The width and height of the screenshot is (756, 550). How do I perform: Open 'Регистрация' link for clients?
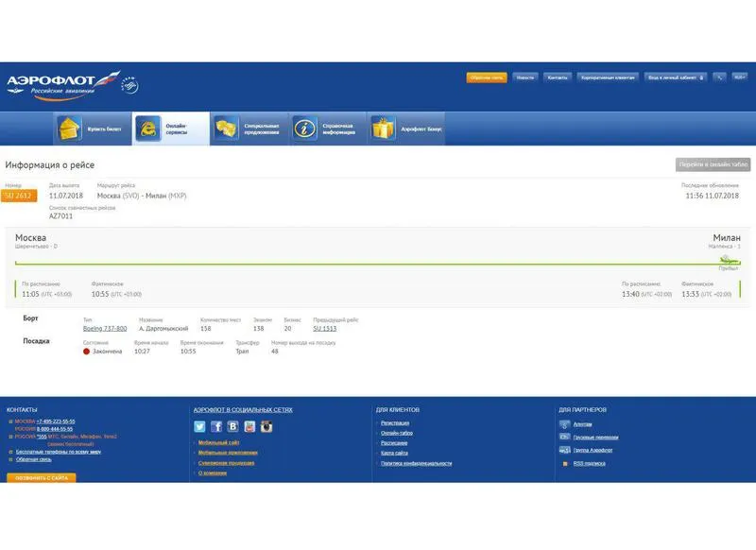click(x=395, y=422)
